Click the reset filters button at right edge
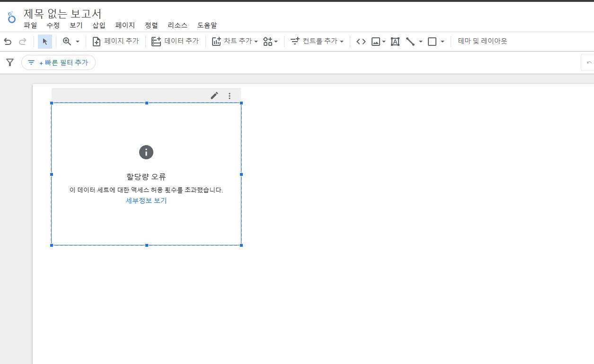The height and width of the screenshot is (364, 594). pyautogui.click(x=588, y=62)
